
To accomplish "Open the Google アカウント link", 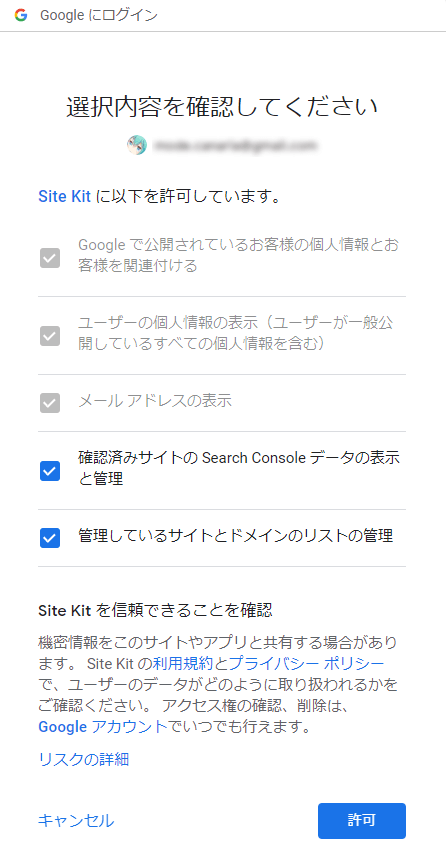I will (103, 727).
